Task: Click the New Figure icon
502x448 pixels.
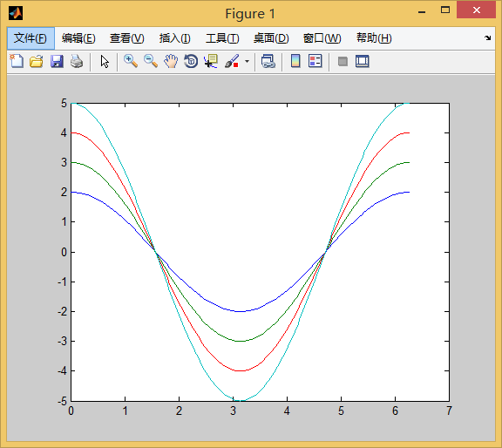Action: pos(17,61)
